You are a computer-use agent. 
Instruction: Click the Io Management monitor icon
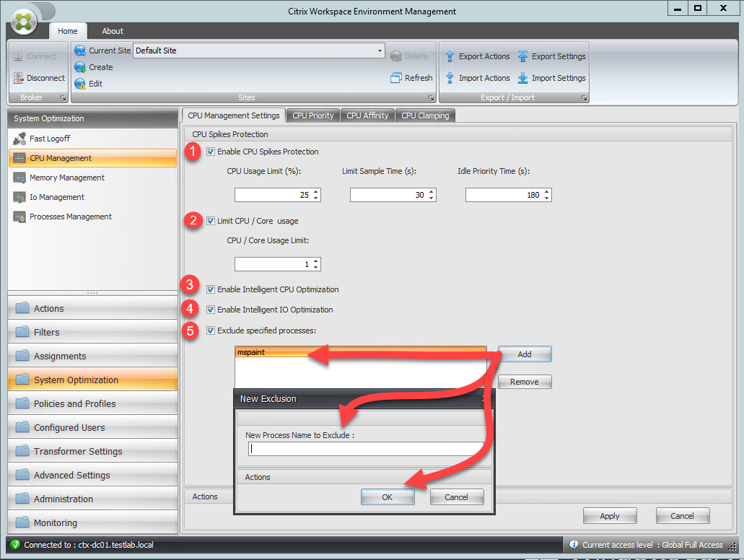[19, 197]
